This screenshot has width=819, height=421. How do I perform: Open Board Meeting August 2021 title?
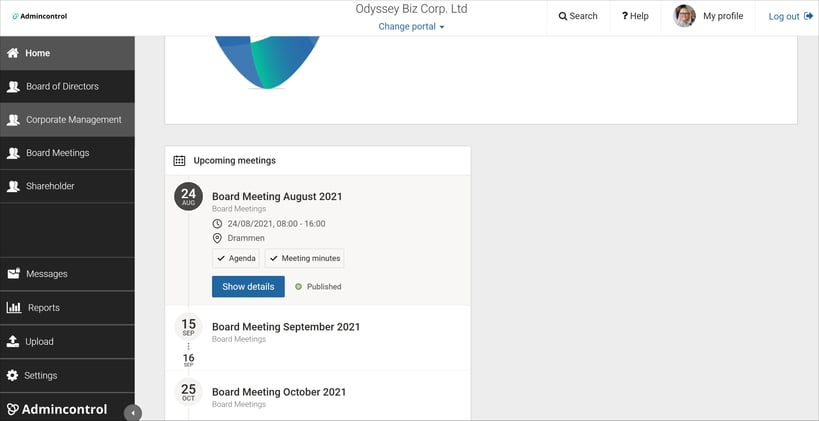[277, 196]
